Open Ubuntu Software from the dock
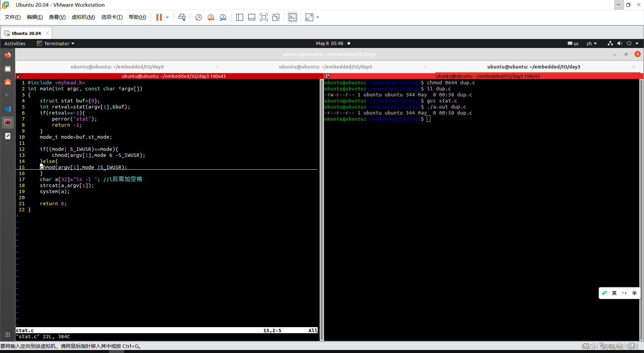 [8, 82]
